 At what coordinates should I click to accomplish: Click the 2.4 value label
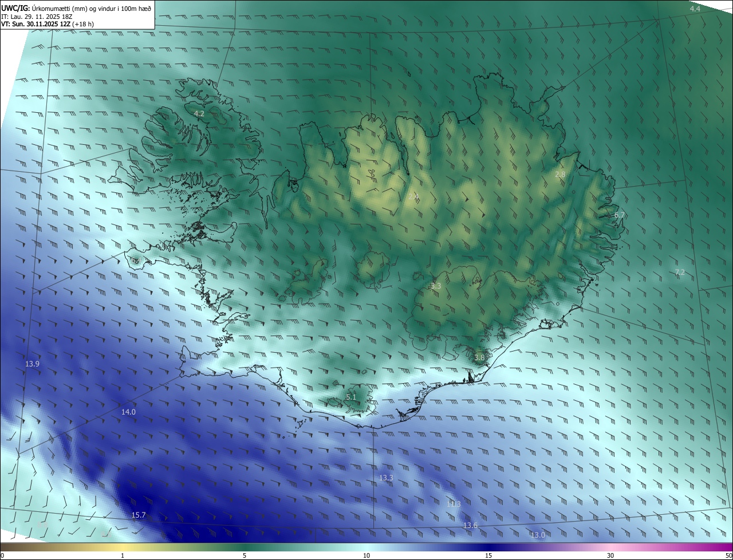413,196
